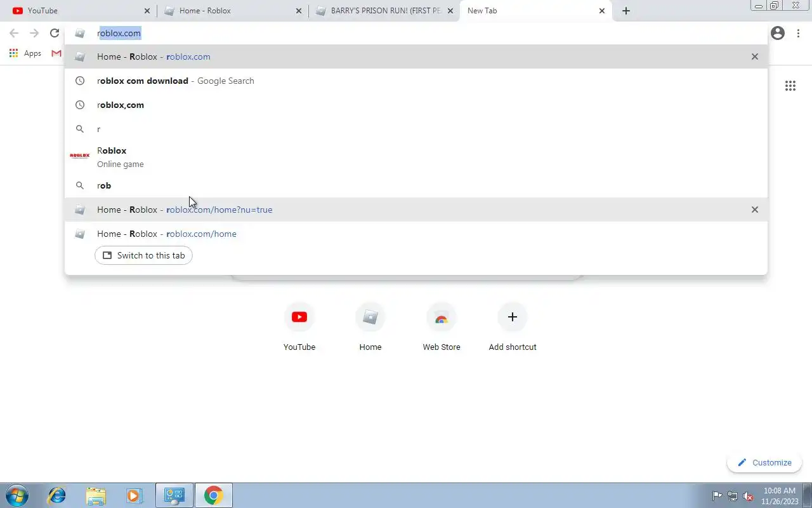Select the single letter r search suggestion
The height and width of the screenshot is (508, 812).
coord(416,129)
